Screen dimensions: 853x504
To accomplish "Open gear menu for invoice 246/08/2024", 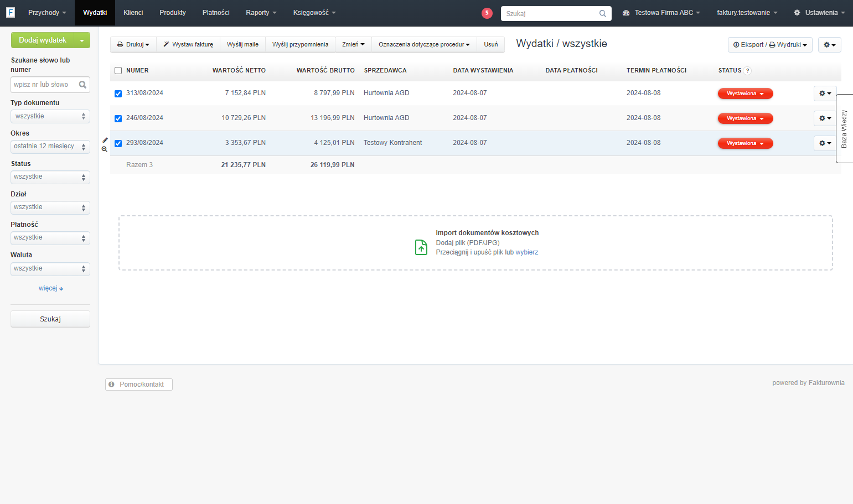I will click(x=825, y=118).
